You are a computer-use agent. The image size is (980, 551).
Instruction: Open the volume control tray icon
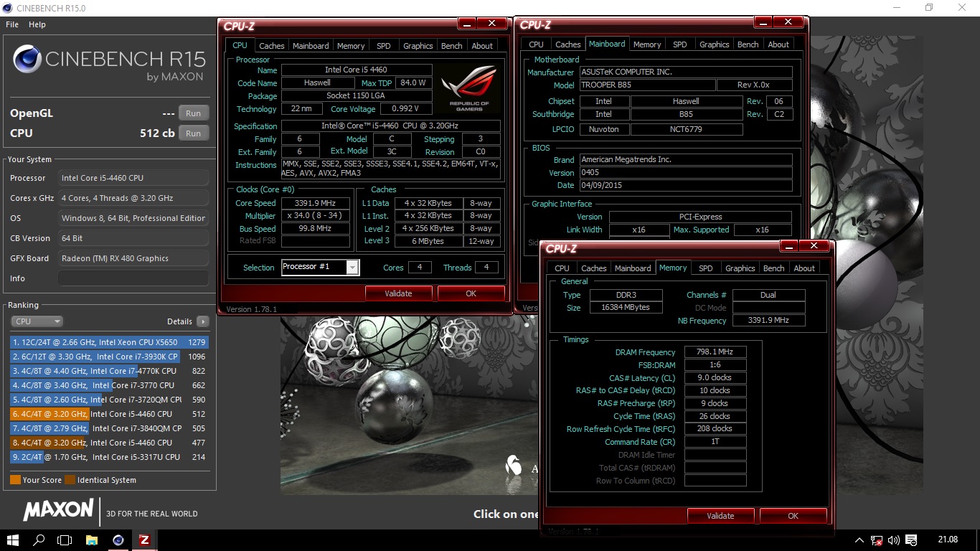click(x=894, y=540)
